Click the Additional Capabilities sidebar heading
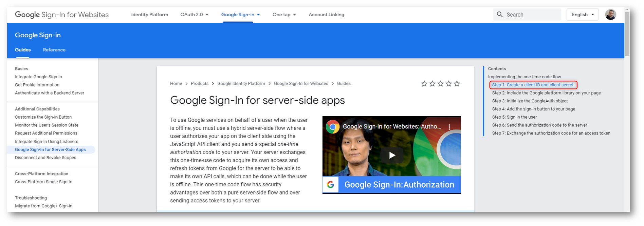 [37, 109]
